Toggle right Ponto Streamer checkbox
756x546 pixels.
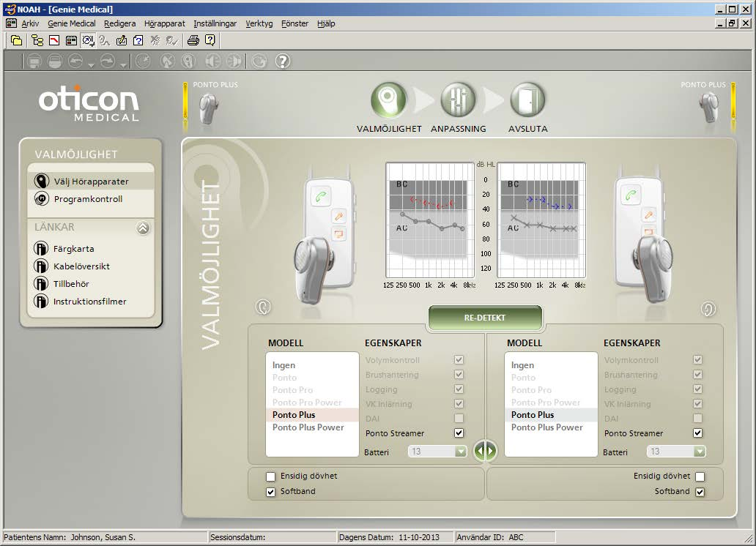coord(697,433)
